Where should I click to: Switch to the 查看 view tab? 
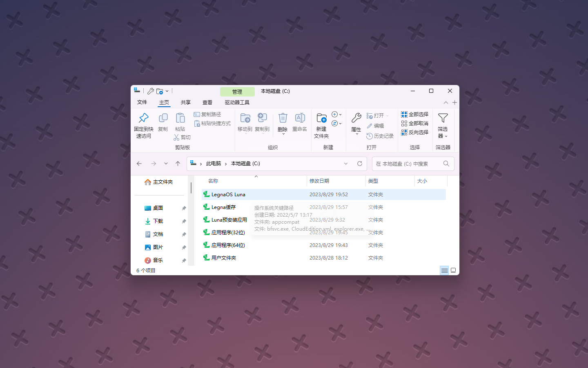click(207, 103)
